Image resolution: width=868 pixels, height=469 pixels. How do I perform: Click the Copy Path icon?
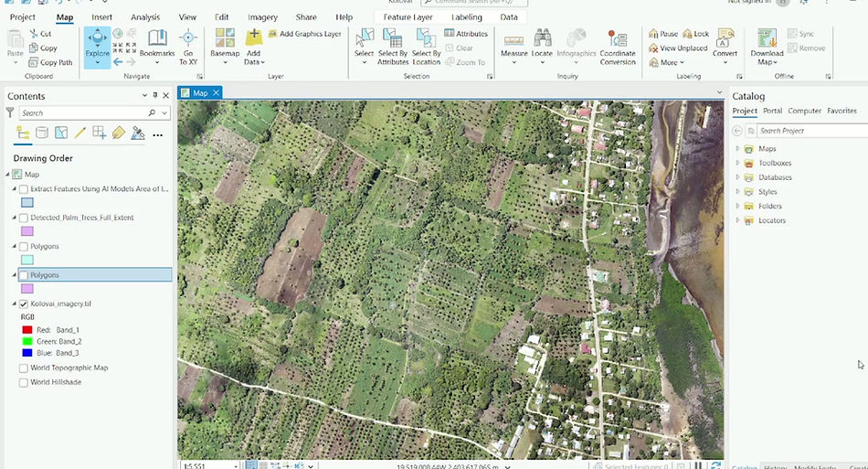[x=33, y=62]
